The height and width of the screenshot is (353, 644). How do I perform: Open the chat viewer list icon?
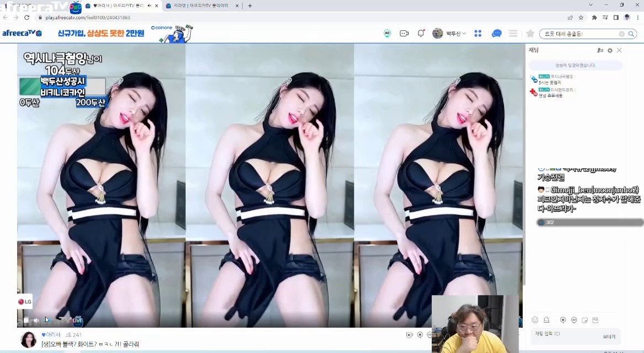(600, 51)
